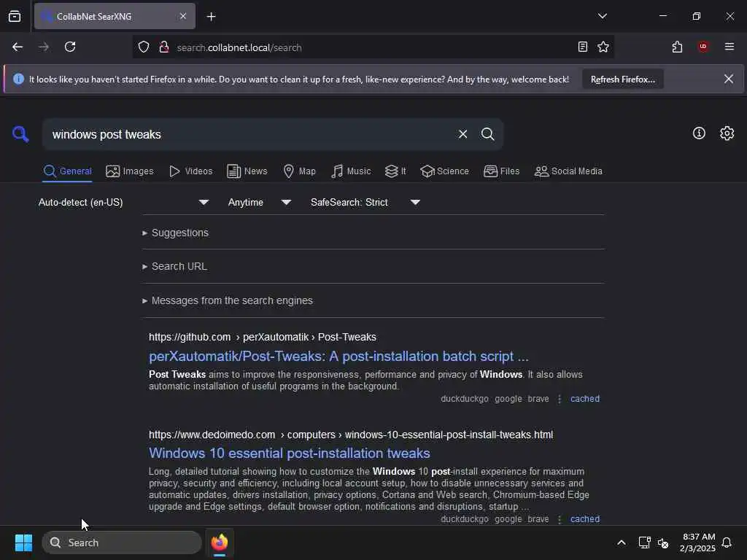The width and height of the screenshot is (747, 560).
Task: Switch to the Videos category tab
Action: coord(191,171)
